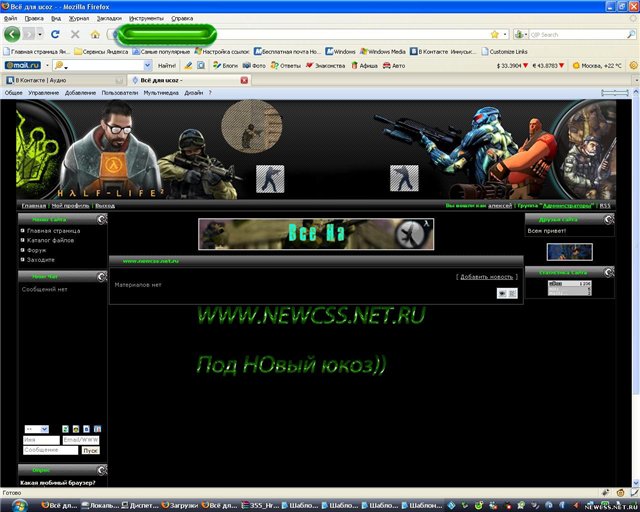Screen dimensions: 640x512
Task: Expand the Mail.ru search field dropdown
Action: pyautogui.click(x=148, y=65)
